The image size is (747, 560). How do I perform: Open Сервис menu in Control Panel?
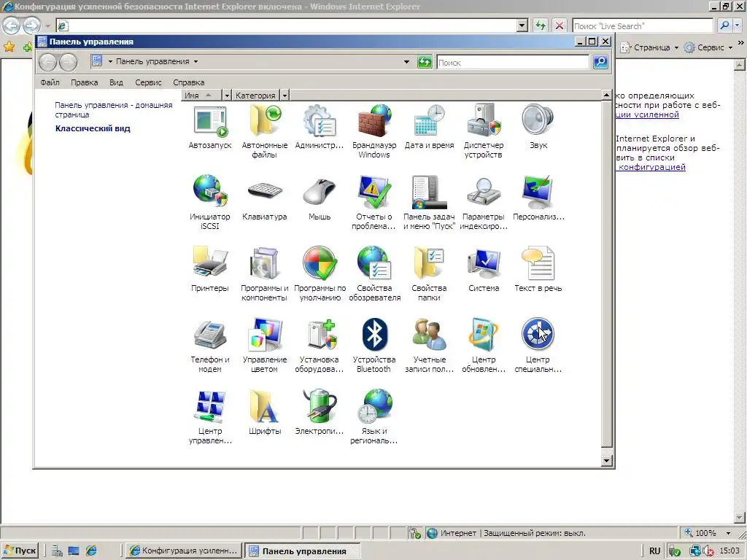(148, 82)
